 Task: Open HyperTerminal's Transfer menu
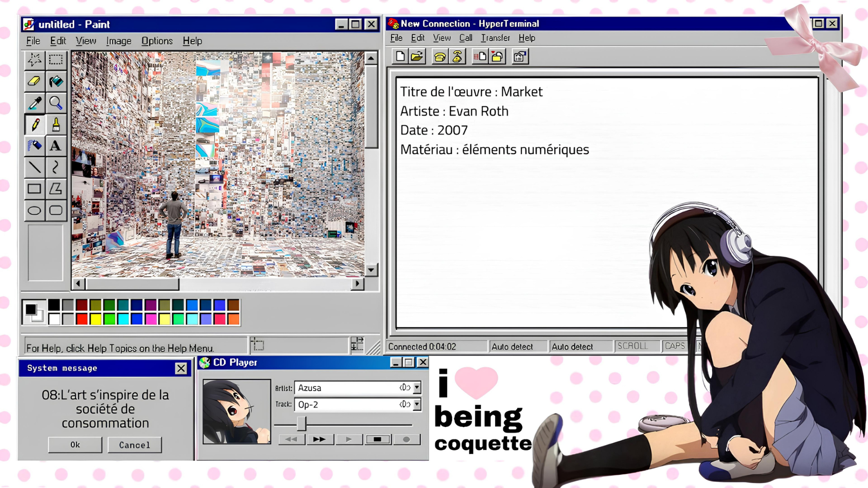tap(495, 38)
